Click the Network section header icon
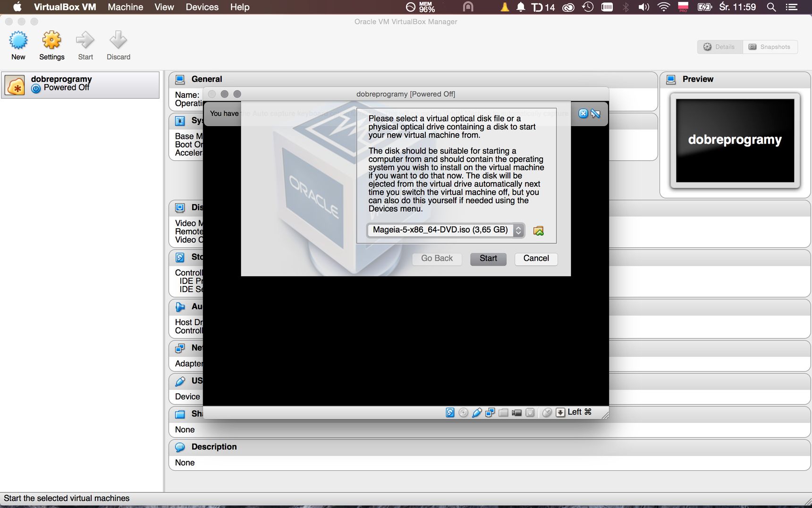This screenshot has width=812, height=508. (180, 348)
